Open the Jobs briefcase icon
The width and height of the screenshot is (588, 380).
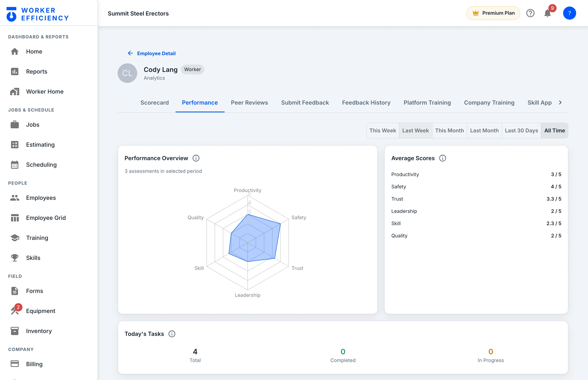coord(14,124)
